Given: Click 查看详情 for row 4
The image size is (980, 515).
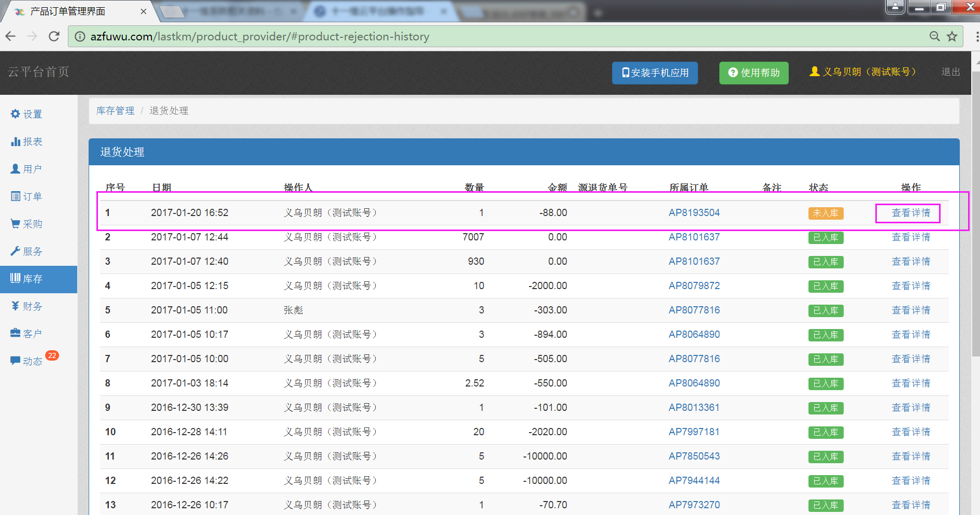Looking at the screenshot, I should coord(911,286).
